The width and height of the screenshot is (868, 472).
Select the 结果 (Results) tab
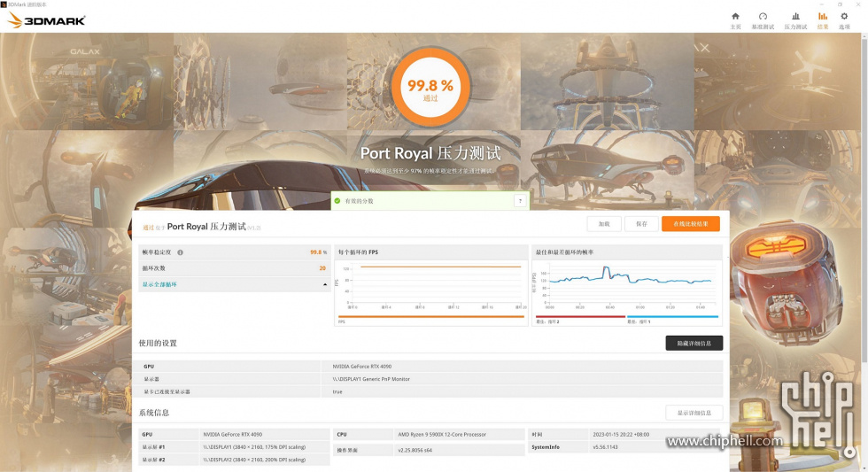point(823,20)
